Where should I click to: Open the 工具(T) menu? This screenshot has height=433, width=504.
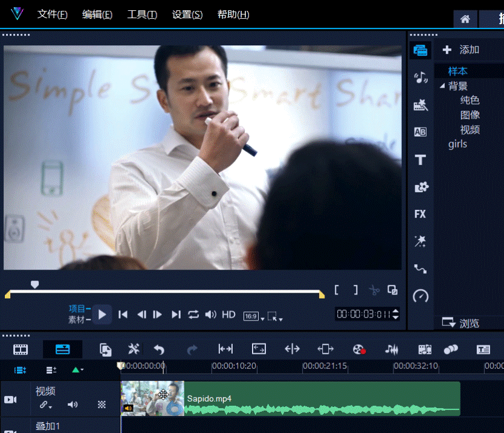click(142, 15)
